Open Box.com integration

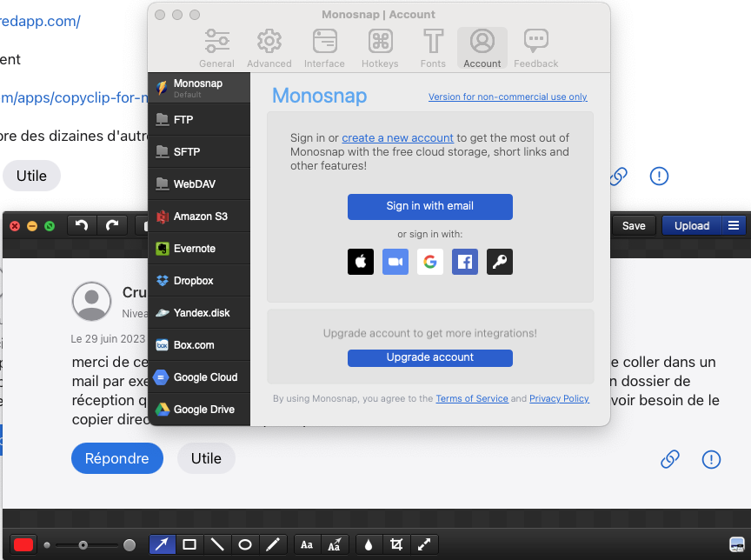[x=199, y=344]
